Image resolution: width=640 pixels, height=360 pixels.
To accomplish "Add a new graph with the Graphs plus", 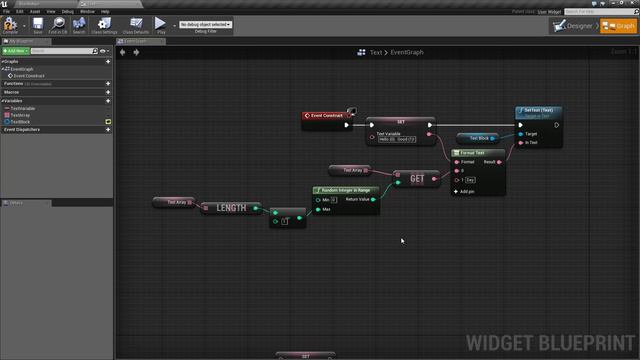I will [108, 62].
